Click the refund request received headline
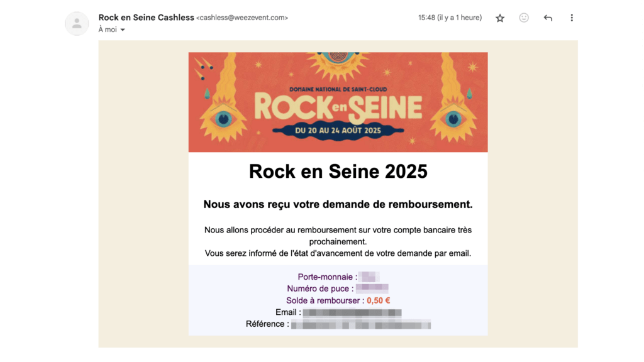 [338, 204]
